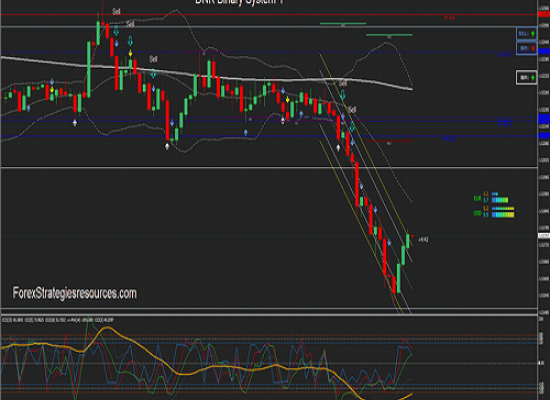Click the SELL button with green arrow
Image resolution: width=550 pixels, height=400 pixels.
[526, 34]
